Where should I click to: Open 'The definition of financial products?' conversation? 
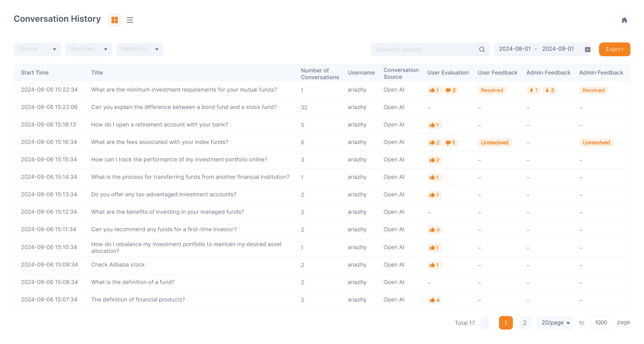pyautogui.click(x=138, y=300)
